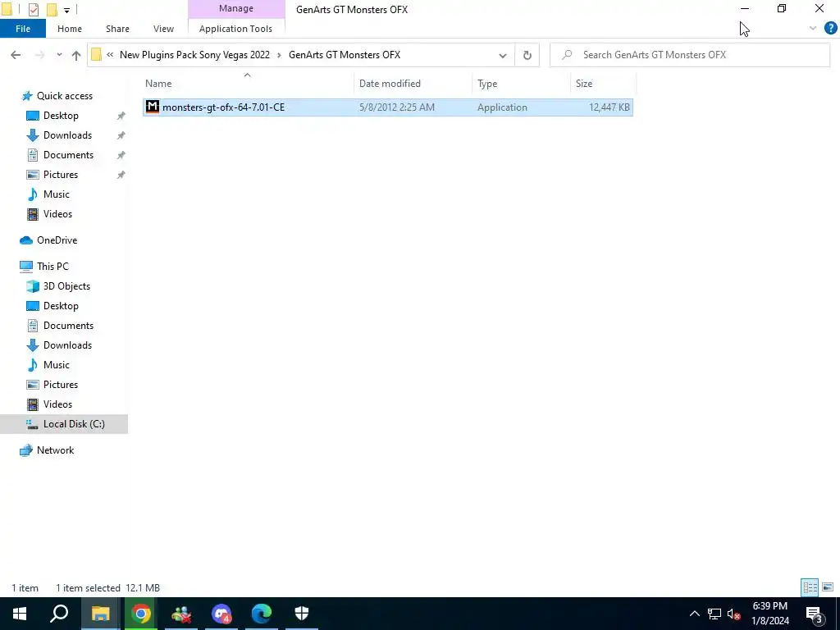The height and width of the screenshot is (630, 840).
Task: Open pinned Documents under Quick access
Action: coord(68,155)
